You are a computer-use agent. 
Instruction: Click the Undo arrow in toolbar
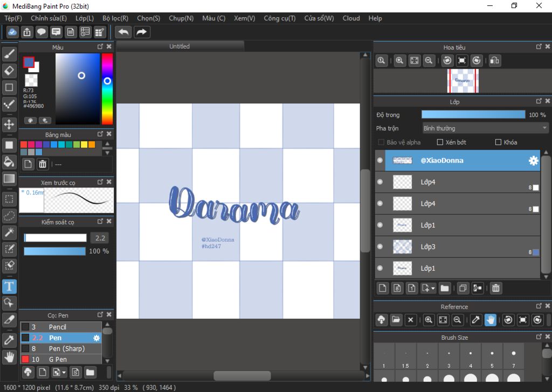[123, 32]
